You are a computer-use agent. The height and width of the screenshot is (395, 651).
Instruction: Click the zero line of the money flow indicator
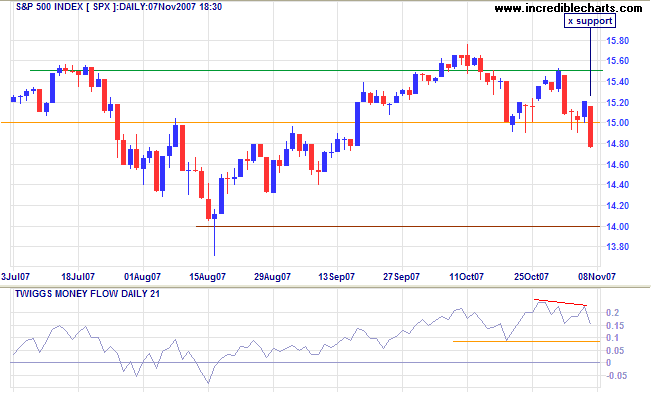[305, 363]
